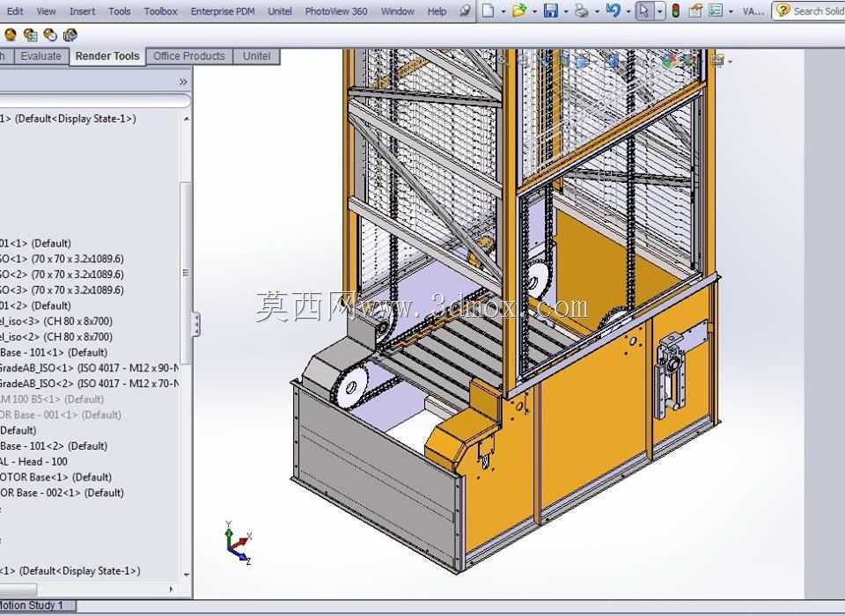Open the View menu
Screen dimensions: 845x616
tap(47, 11)
